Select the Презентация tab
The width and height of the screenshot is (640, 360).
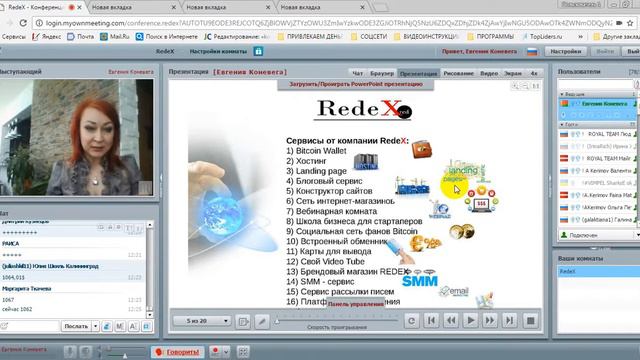point(419,73)
